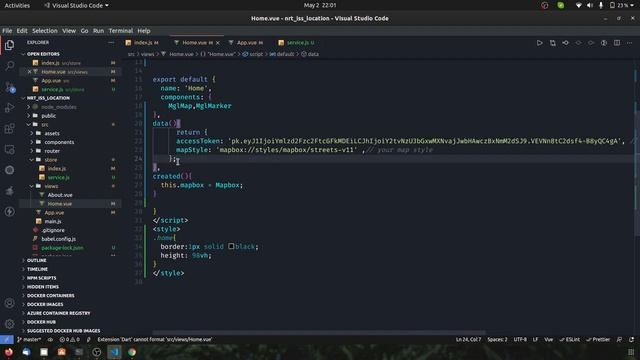Launch Firefox from the dock
Screen dimensions: 640x360
coord(9,352)
